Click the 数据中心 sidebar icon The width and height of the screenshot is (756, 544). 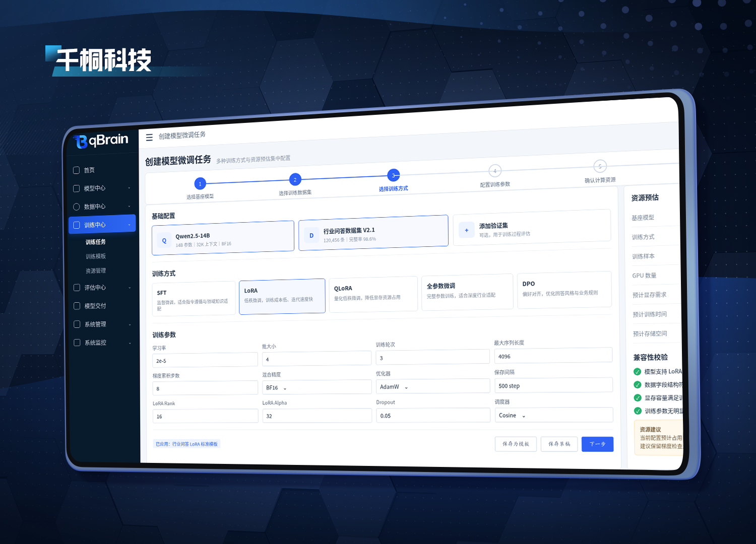(x=77, y=207)
